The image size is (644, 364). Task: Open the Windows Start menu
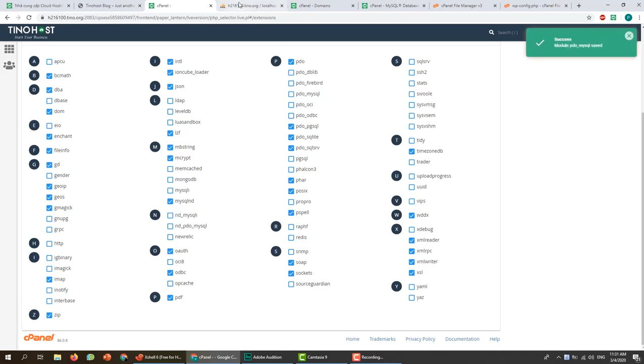pyautogui.click(x=8, y=357)
